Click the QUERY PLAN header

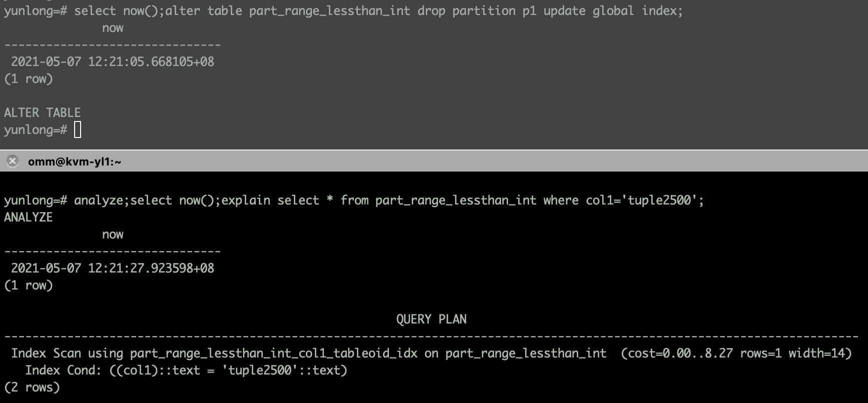point(431,319)
